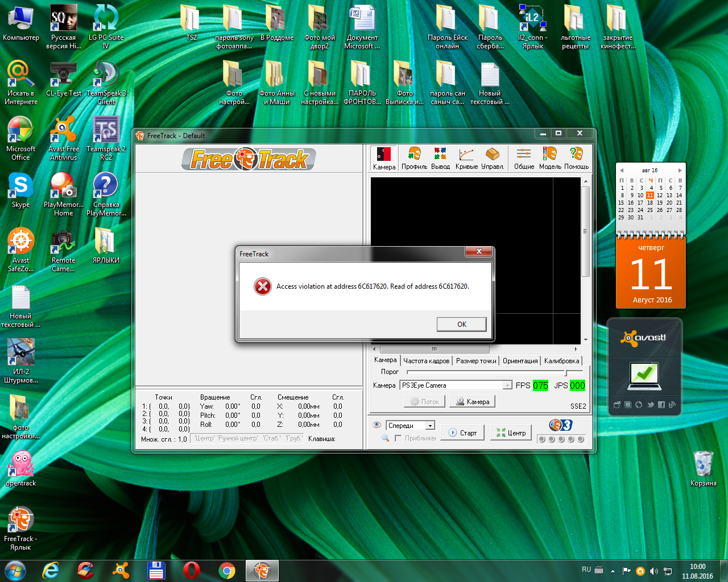Click the camera preview vertical scrollbar thumb
Viewport: 728px width, 582px height.
(x=585, y=231)
